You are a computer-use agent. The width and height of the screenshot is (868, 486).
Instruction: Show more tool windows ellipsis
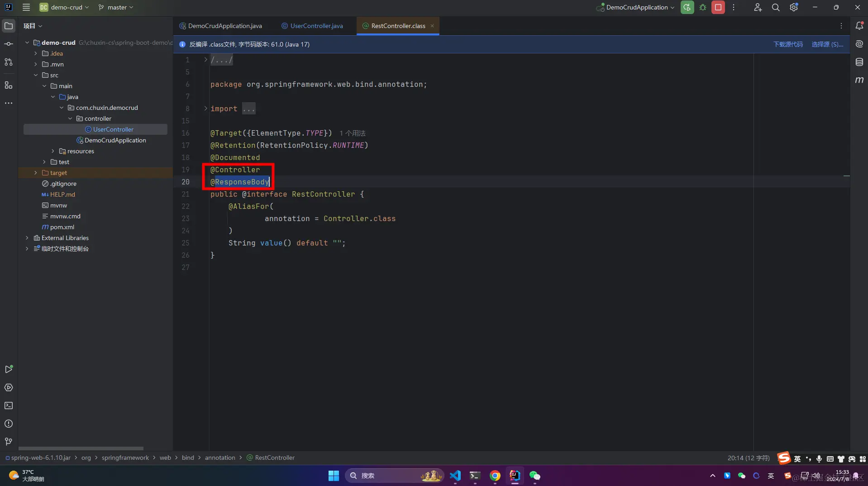(9, 103)
